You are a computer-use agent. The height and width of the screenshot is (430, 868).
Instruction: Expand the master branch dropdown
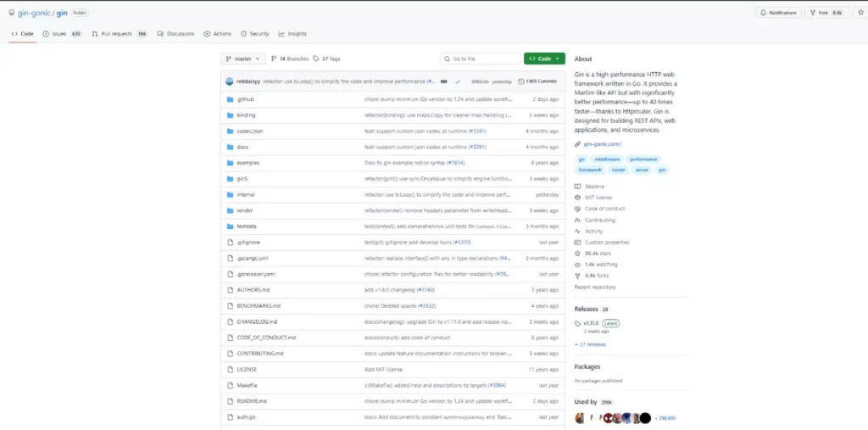tap(242, 59)
